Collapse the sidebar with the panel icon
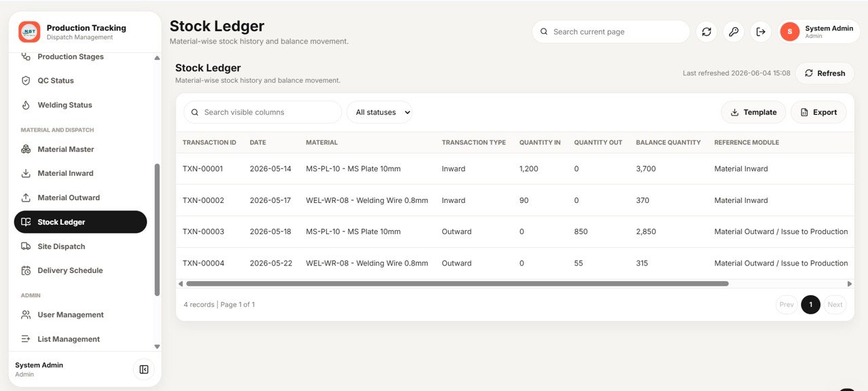 144,369
